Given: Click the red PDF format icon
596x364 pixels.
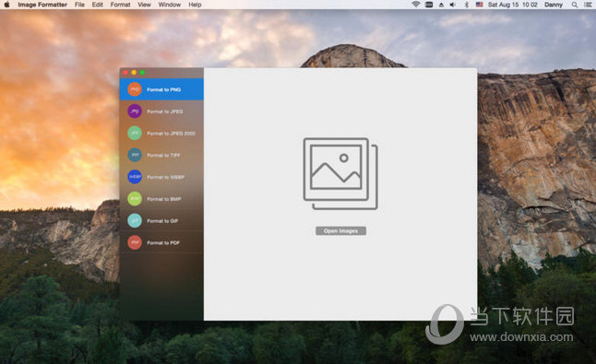Looking at the screenshot, I should click(x=135, y=242).
